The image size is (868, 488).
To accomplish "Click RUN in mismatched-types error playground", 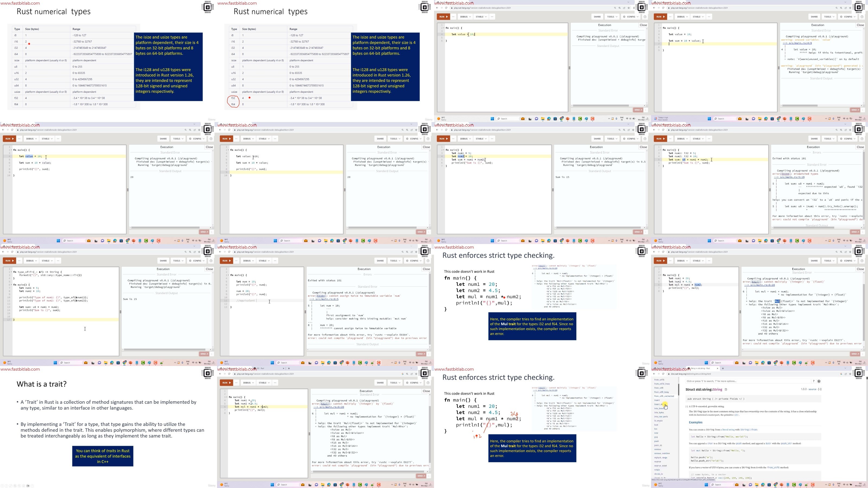I will pos(660,139).
